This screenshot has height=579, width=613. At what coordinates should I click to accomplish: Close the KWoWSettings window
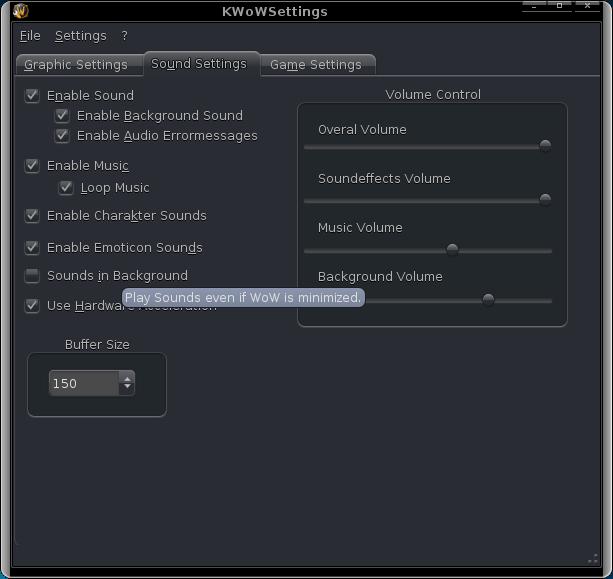click(587, 6)
